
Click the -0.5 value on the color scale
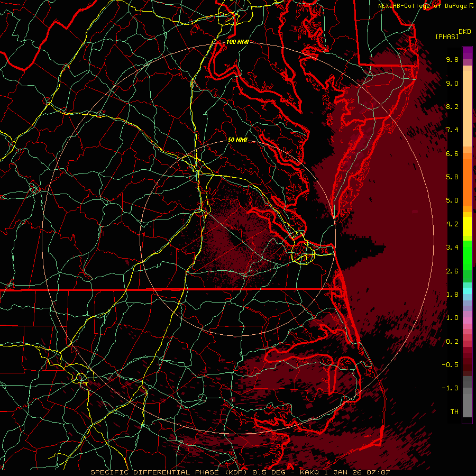click(450, 365)
